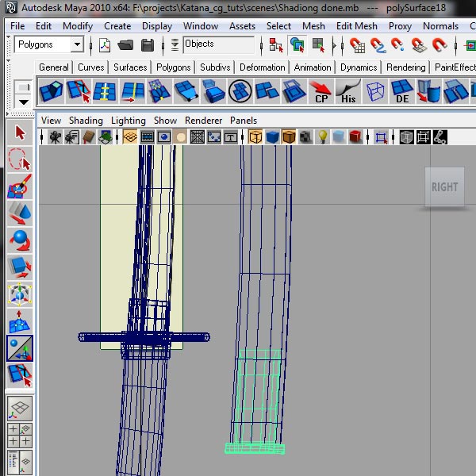Open the Normals menu
The height and width of the screenshot is (476, 476).
coord(440,26)
